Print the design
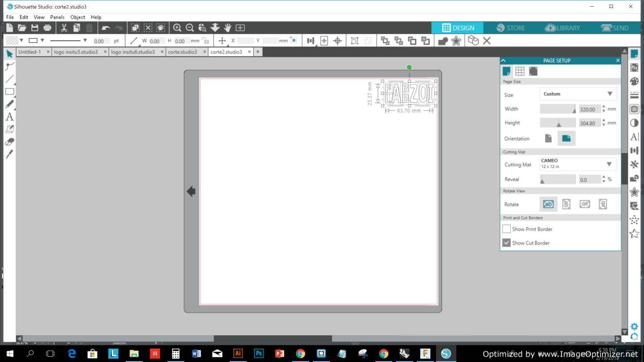Screen dimensions: 644x362 [47, 28]
